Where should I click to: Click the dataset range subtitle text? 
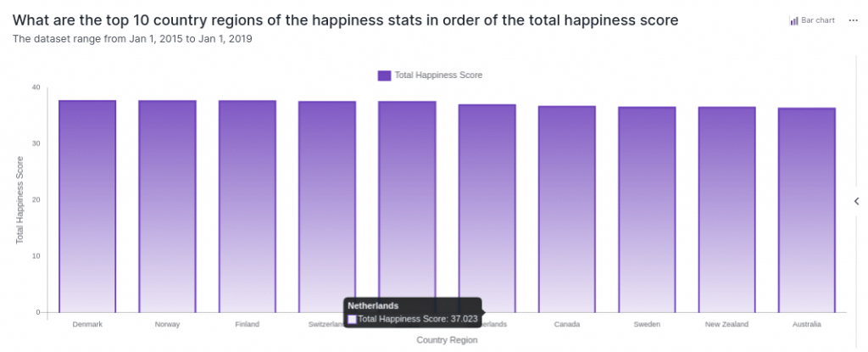tap(131, 38)
